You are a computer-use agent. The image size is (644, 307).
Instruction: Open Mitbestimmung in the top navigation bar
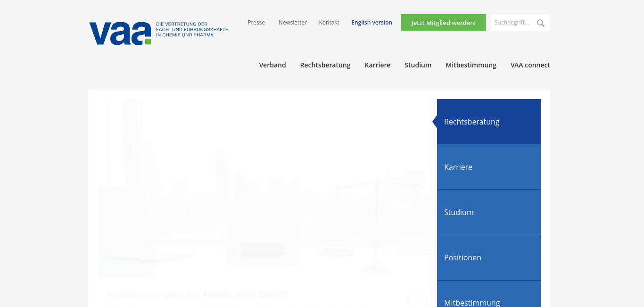tap(471, 65)
